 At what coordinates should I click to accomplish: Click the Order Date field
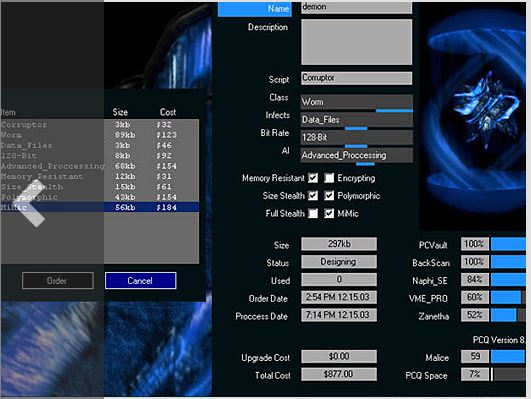click(x=339, y=297)
